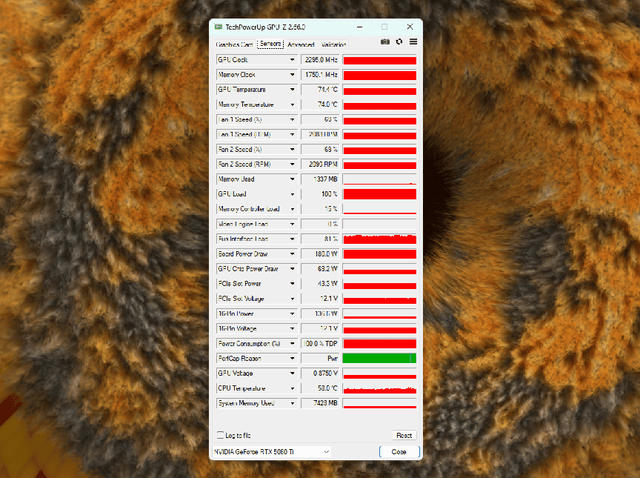Click the CPU Temperature history graph
The image size is (640, 478).
click(379, 388)
